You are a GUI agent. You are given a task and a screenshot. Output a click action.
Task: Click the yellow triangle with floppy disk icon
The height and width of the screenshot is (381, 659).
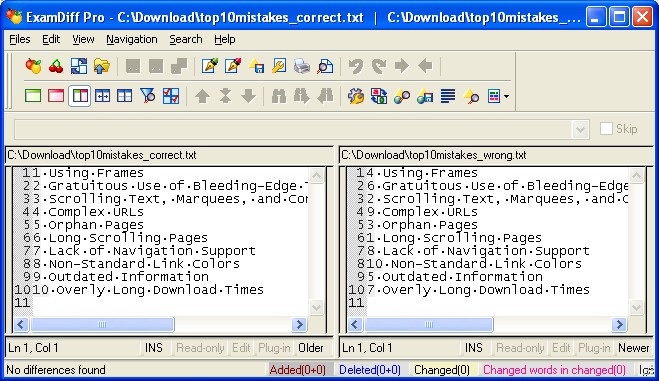(x=256, y=66)
